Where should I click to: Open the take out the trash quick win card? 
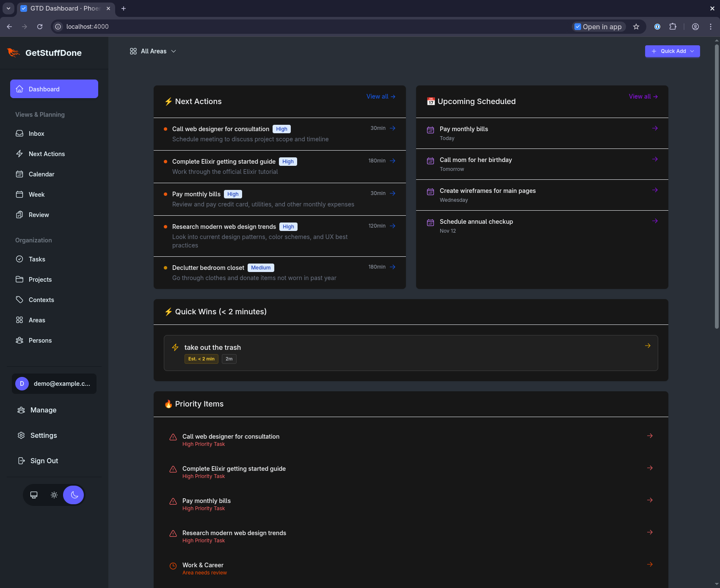[411, 353]
